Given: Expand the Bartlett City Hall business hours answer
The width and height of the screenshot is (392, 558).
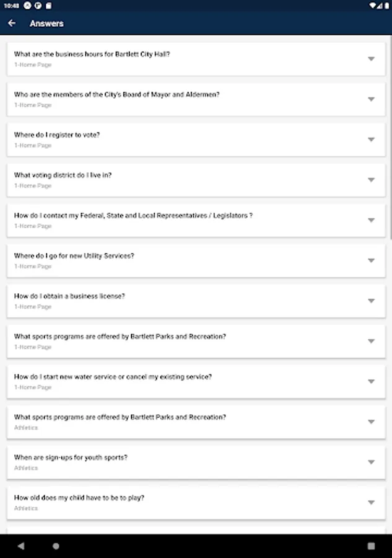Looking at the screenshot, I should [371, 59].
